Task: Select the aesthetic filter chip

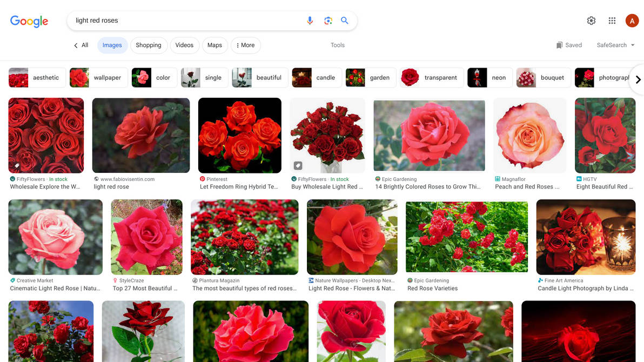Action: pos(37,78)
